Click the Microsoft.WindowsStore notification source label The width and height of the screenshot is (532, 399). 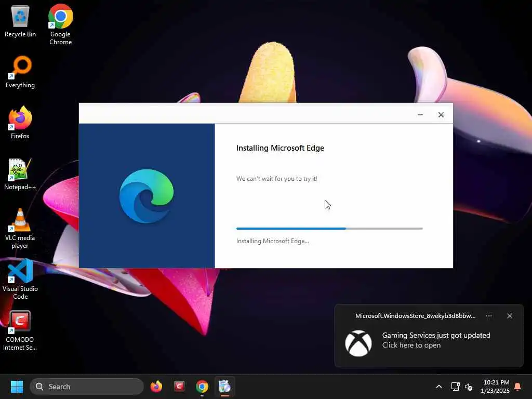pos(415,316)
